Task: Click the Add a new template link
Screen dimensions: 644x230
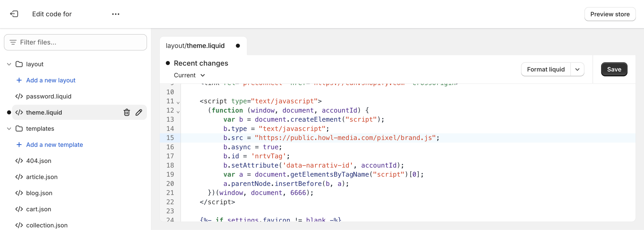Action: pos(54,145)
